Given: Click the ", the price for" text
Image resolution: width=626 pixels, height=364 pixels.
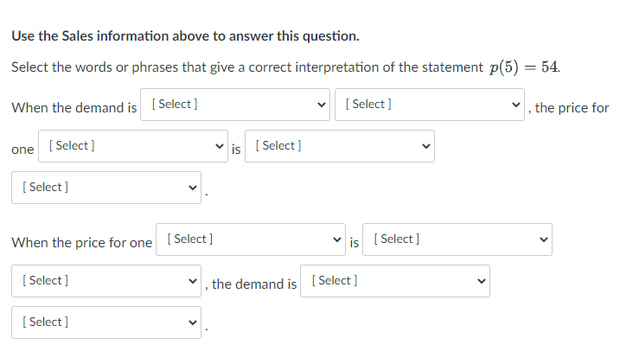Looking at the screenshot, I should point(571,108).
